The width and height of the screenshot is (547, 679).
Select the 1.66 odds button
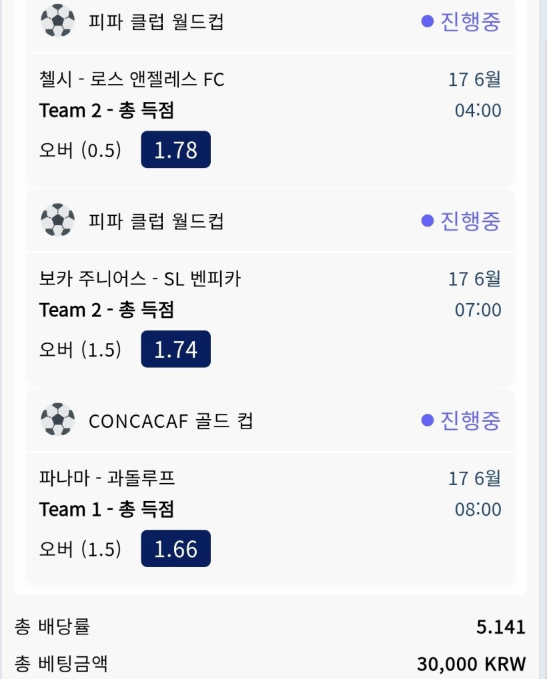[x=176, y=549]
